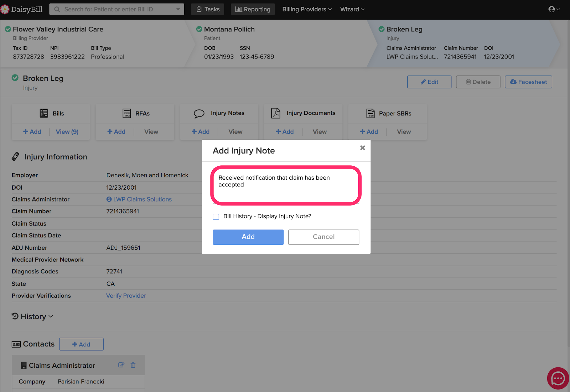View the RFAs
The height and width of the screenshot is (392, 570).
pyautogui.click(x=151, y=132)
